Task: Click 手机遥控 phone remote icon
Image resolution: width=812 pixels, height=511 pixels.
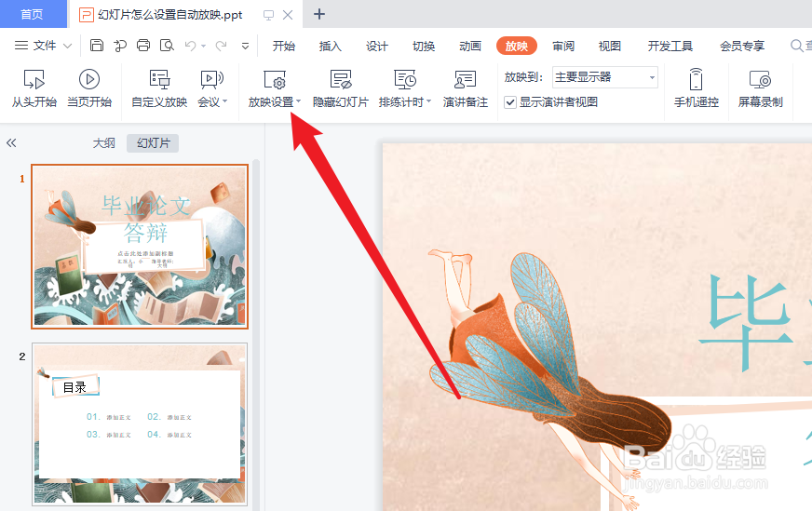Action: pyautogui.click(x=696, y=80)
